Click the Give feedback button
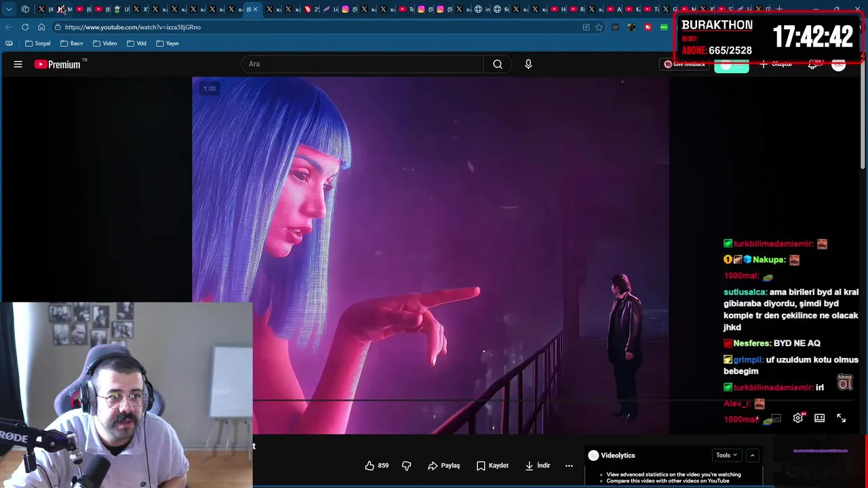868x488 pixels. click(684, 64)
